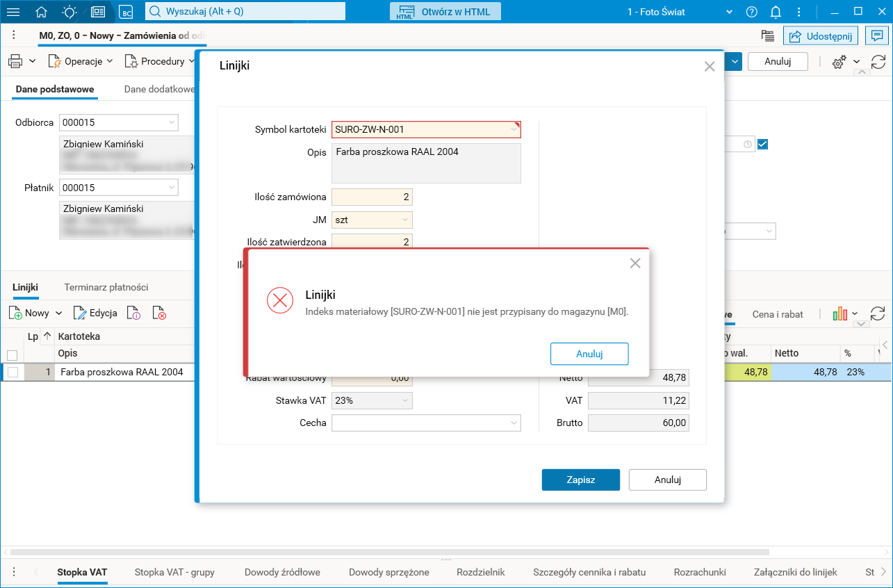Screen dimensions: 893x588
Task: Click Anuluj beside Zapisz in Linijki form
Action: coord(668,480)
